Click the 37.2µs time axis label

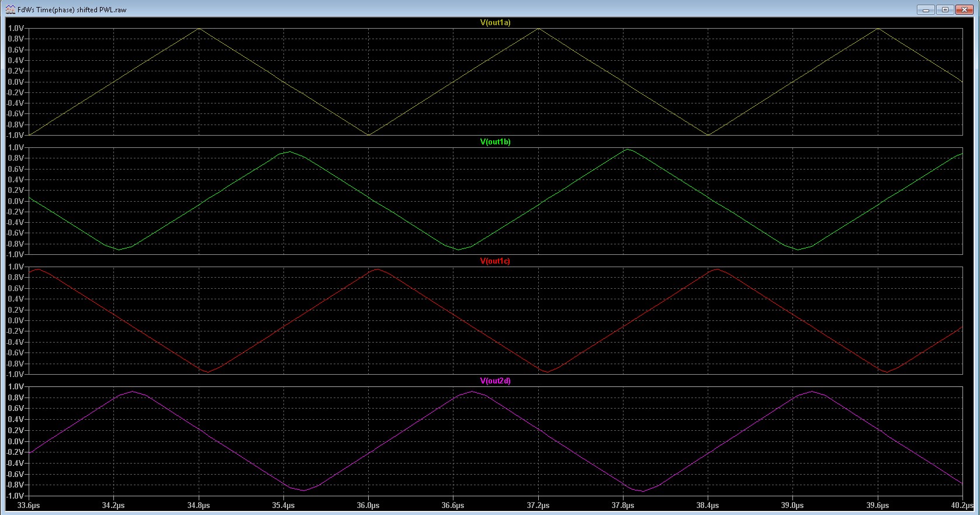[538, 505]
